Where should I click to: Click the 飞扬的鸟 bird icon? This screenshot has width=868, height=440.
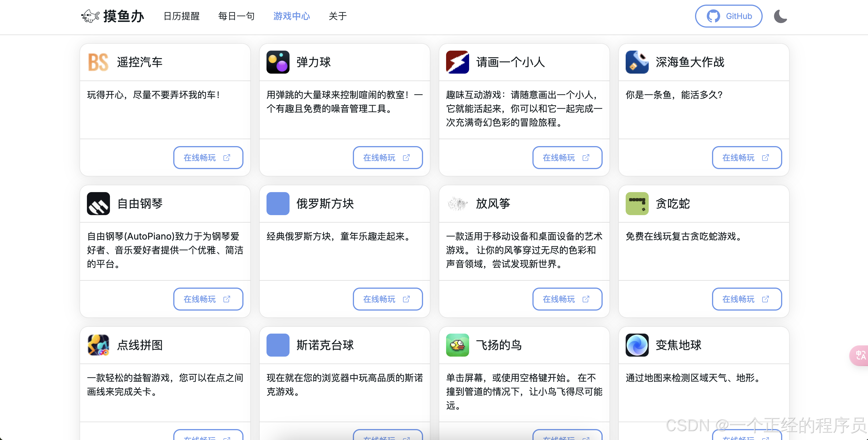click(x=457, y=345)
